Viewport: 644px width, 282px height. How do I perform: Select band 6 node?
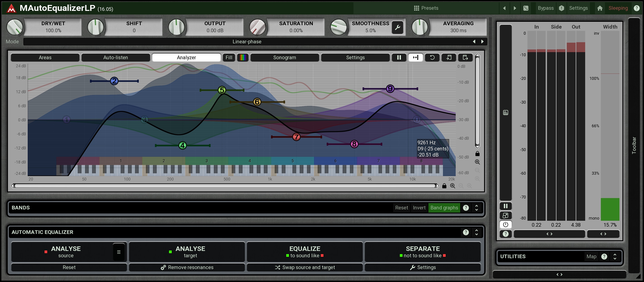pos(257,102)
